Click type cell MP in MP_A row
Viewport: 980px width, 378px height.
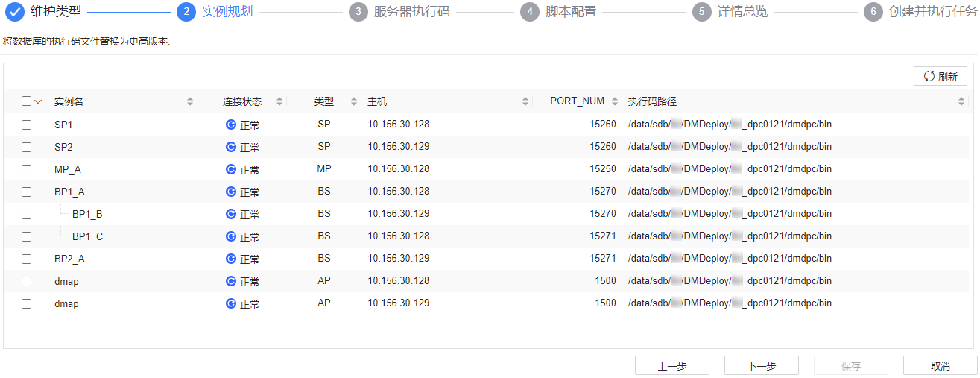[324, 169]
